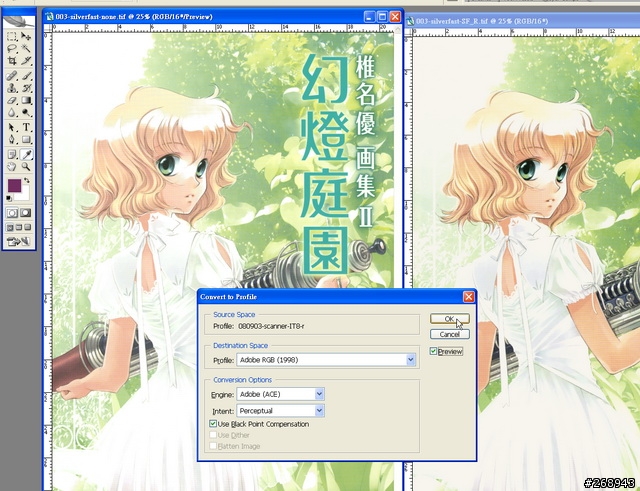Activate the 003-silverfast-SF_R.tif window title bar
The height and width of the screenshot is (491, 640).
pyautogui.click(x=522, y=21)
